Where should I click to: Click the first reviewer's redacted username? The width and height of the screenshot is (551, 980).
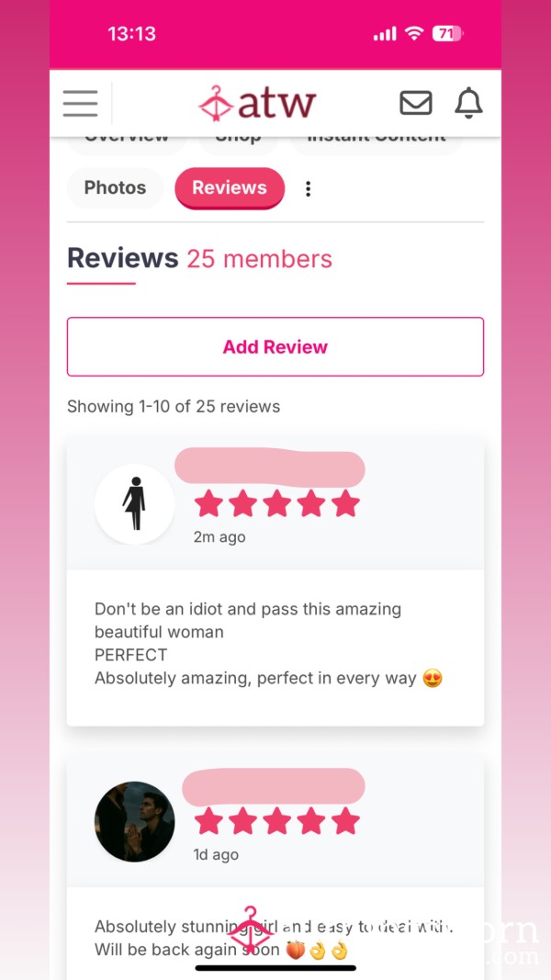pos(270,468)
